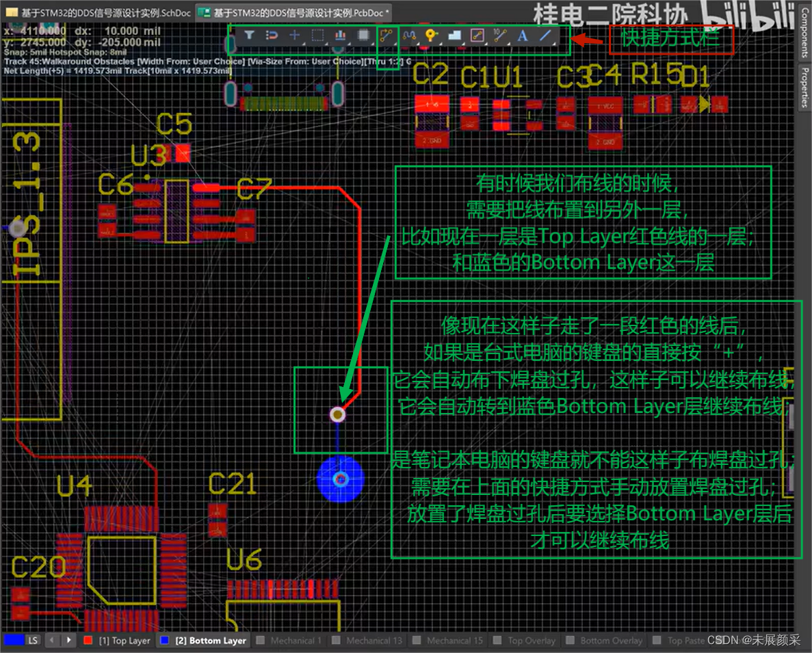
Task: Toggle the Mechanical 1 layer color box
Action: click(x=261, y=641)
